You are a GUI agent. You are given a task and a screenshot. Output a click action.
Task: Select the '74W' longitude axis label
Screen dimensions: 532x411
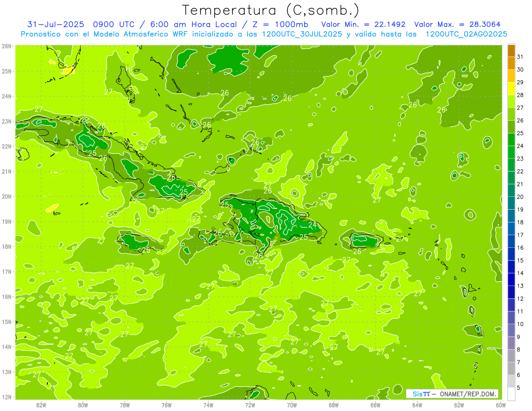[x=208, y=405]
